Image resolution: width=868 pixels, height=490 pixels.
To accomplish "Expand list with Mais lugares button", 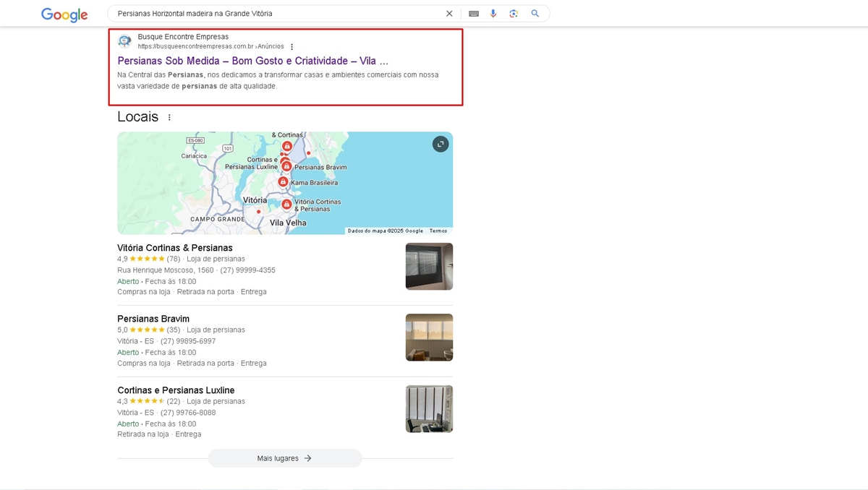I will 285,458.
